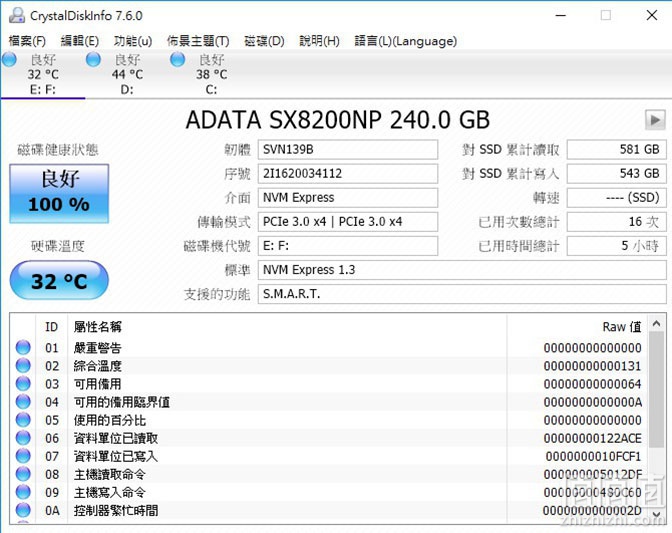
Task: Click the attribute list scrollbar thumb
Action: pos(656,389)
